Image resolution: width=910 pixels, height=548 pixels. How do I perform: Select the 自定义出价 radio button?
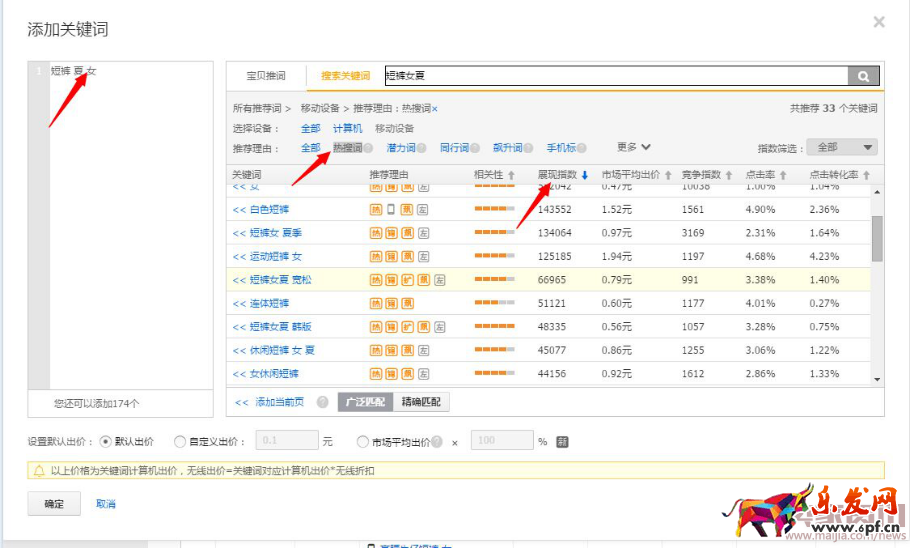point(180,442)
